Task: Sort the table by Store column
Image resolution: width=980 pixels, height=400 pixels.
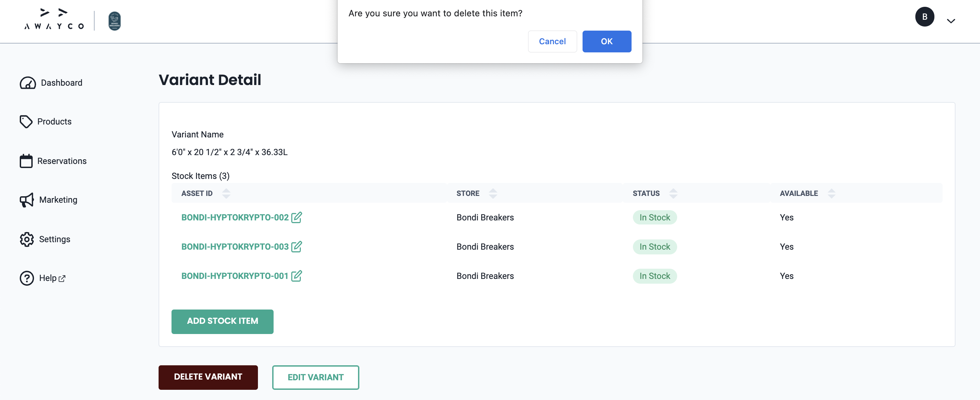Action: (x=493, y=194)
